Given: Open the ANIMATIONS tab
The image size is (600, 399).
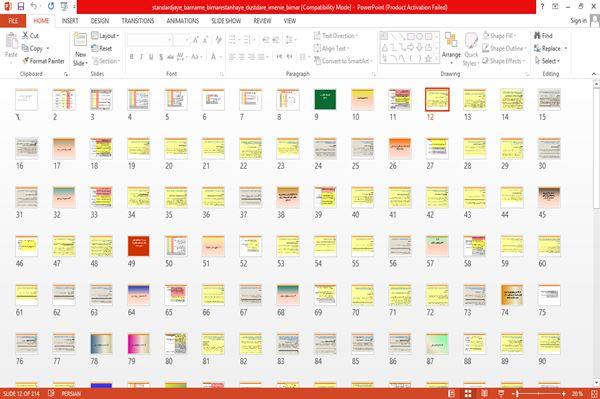Looking at the screenshot, I should pos(182,21).
